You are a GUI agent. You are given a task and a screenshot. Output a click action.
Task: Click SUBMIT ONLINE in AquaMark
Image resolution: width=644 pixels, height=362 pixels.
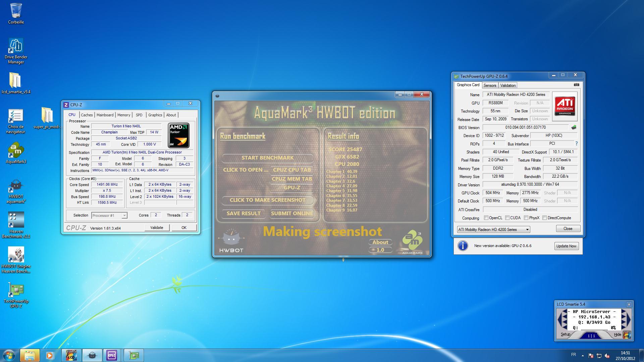coord(292,214)
